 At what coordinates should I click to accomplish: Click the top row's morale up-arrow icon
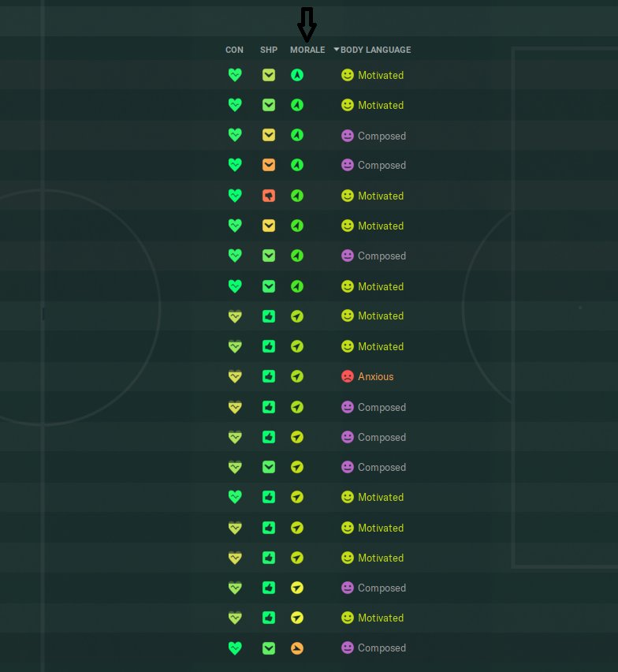pyautogui.click(x=297, y=76)
